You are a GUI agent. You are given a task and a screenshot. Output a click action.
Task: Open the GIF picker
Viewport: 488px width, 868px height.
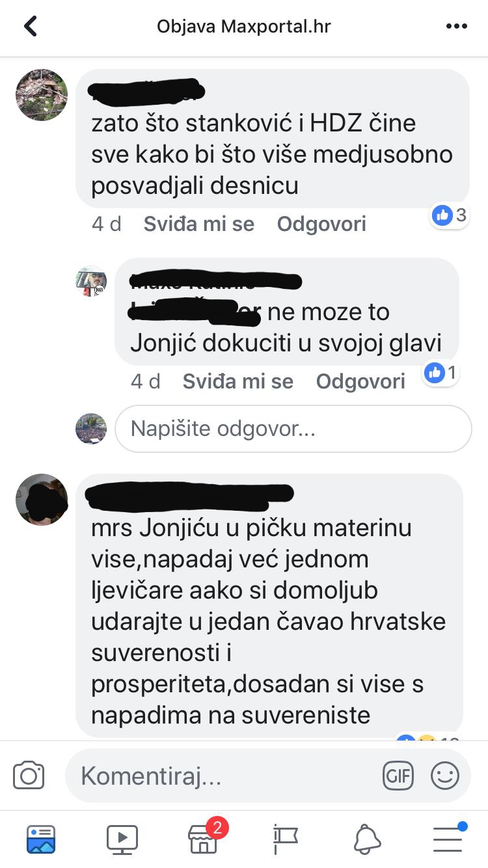(398, 776)
